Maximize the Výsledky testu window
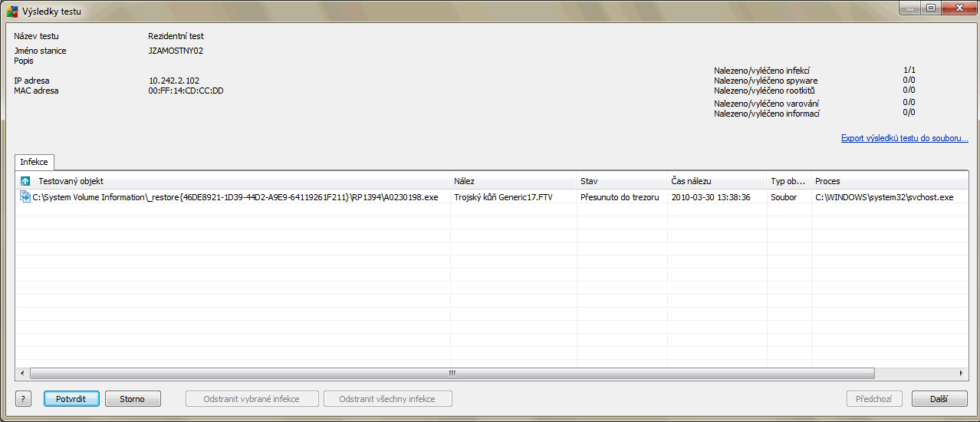Screen dimensions: 980x422 coord(931,8)
